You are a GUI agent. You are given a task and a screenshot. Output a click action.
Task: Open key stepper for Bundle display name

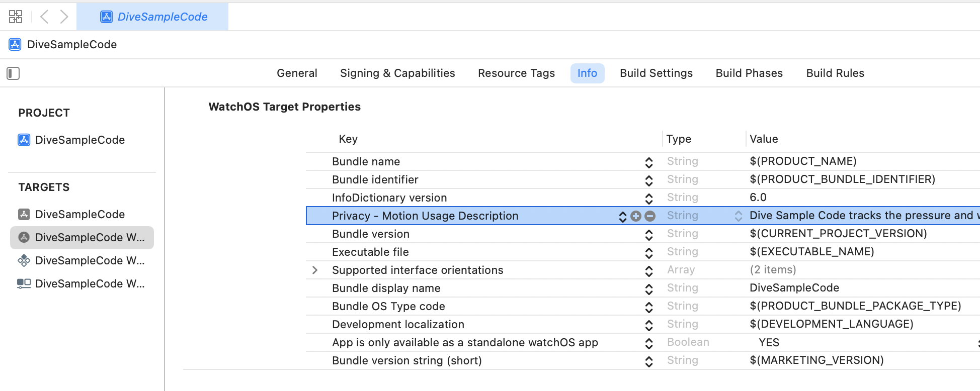(649, 288)
